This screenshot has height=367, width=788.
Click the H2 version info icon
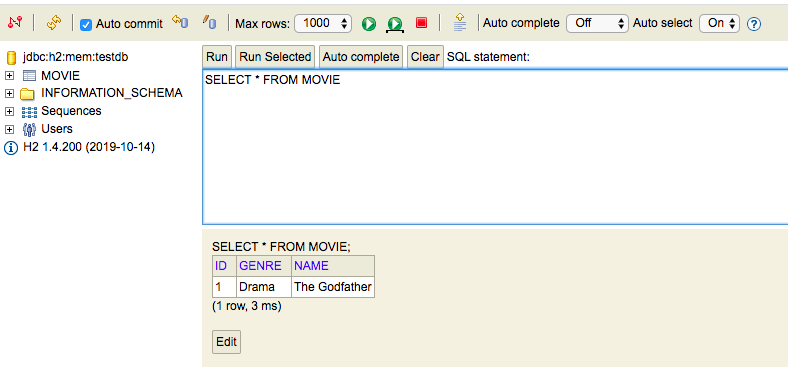click(11, 148)
